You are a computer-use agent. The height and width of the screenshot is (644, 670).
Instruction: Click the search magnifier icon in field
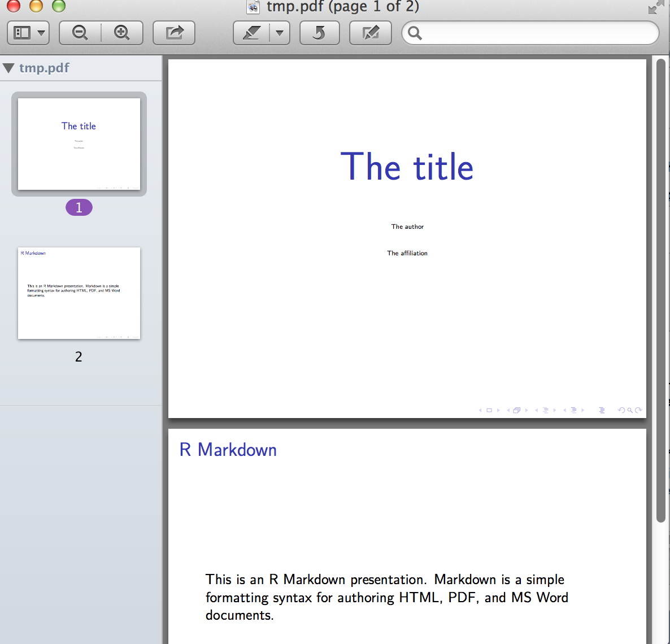pyautogui.click(x=415, y=33)
